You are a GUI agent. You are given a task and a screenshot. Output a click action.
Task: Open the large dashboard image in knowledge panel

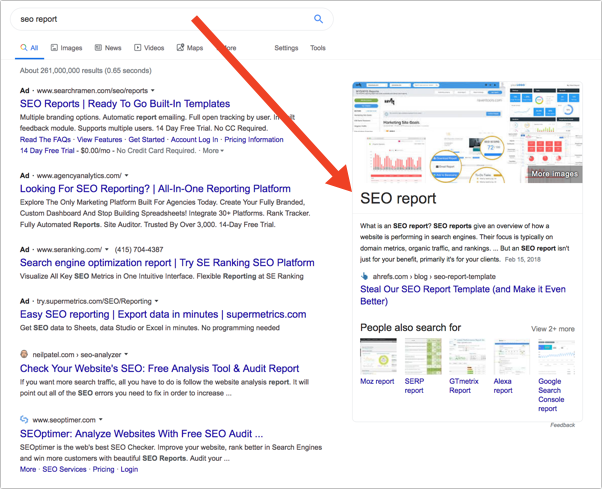[x=429, y=107]
